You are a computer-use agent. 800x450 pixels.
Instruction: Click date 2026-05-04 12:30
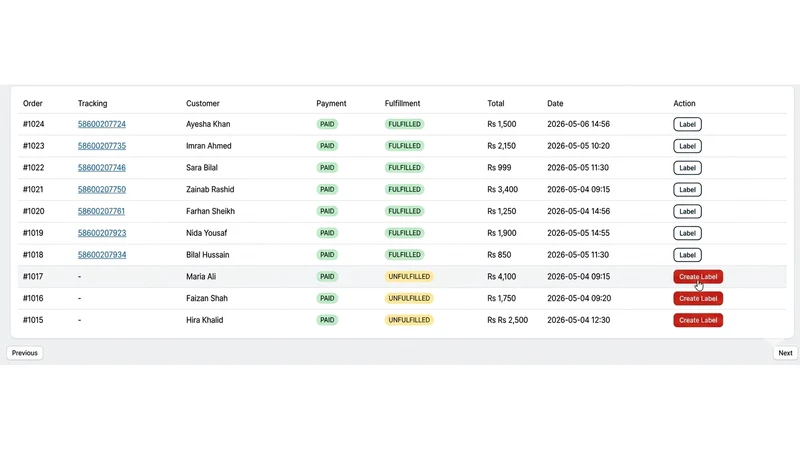pyautogui.click(x=579, y=320)
